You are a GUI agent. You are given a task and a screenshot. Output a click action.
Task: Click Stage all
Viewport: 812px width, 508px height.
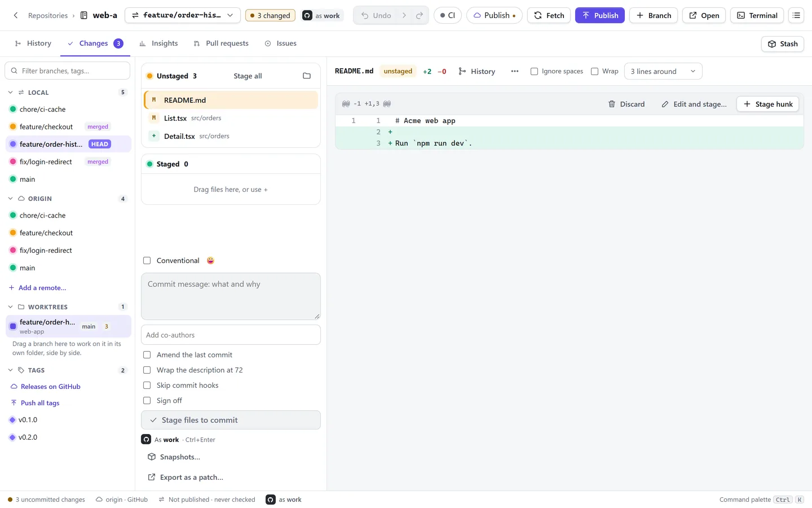248,76
